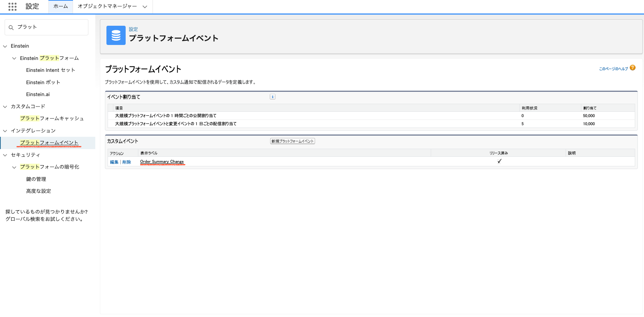
Task: Collapse the Einstein プラットフォーム subsection
Action: (x=14, y=58)
